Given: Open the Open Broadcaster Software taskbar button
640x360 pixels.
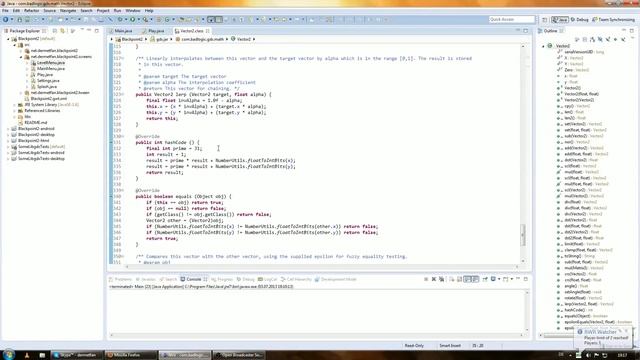Looking at the screenshot, I should click(x=238, y=355).
